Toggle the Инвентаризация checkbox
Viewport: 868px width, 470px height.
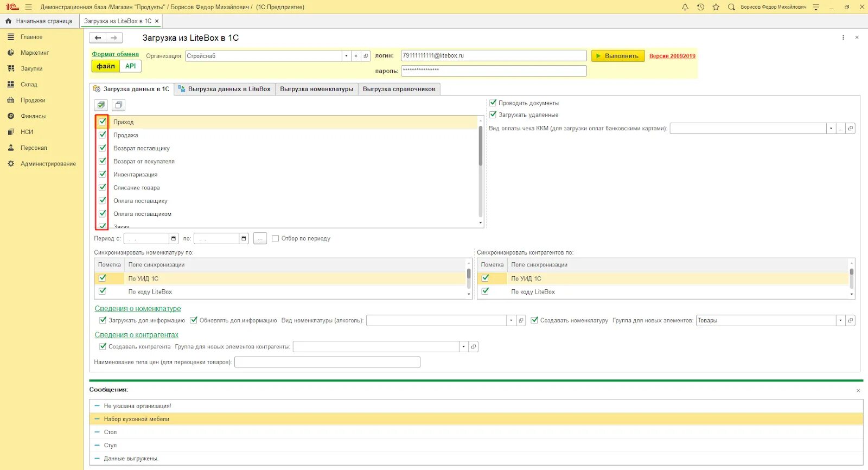click(103, 174)
